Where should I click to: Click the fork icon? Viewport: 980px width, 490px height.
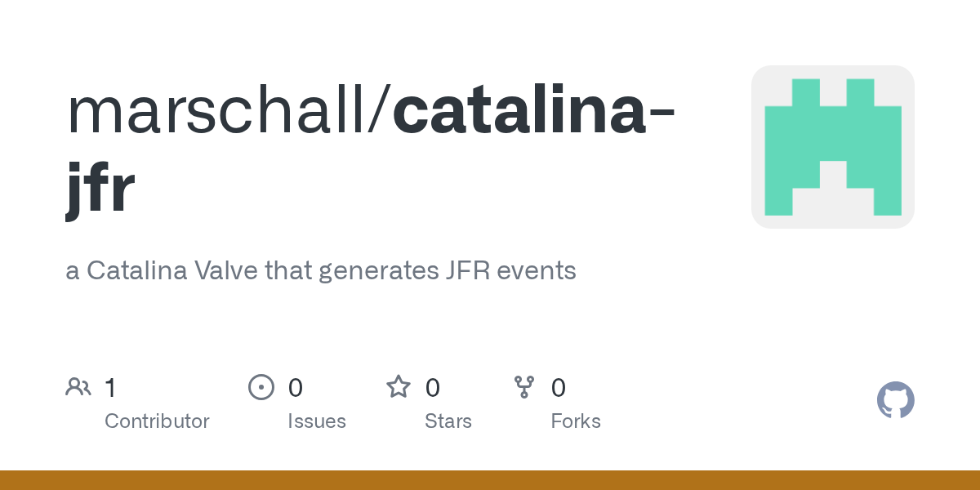point(523,387)
